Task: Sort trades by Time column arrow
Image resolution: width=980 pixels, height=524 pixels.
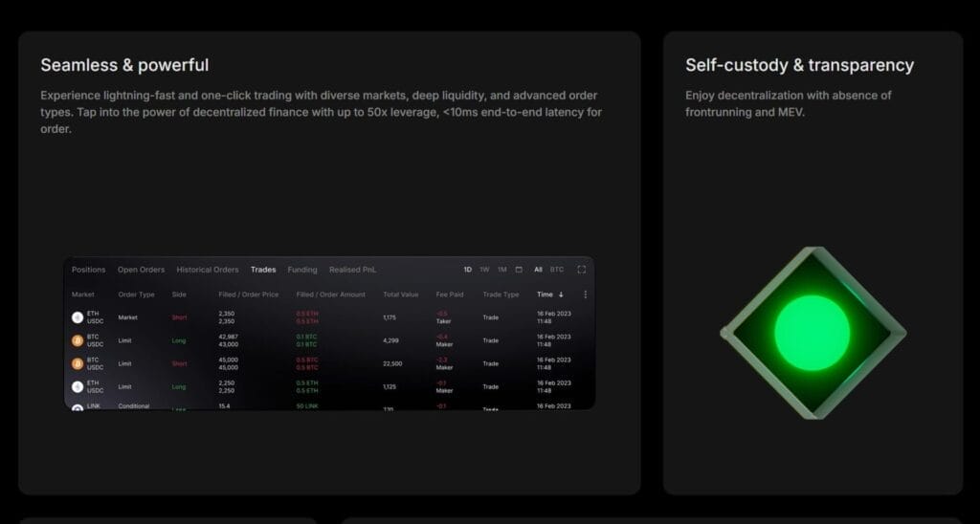Action: 561,295
